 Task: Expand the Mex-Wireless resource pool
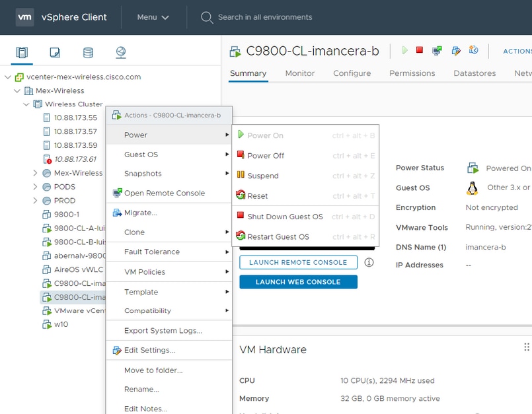[x=35, y=173]
